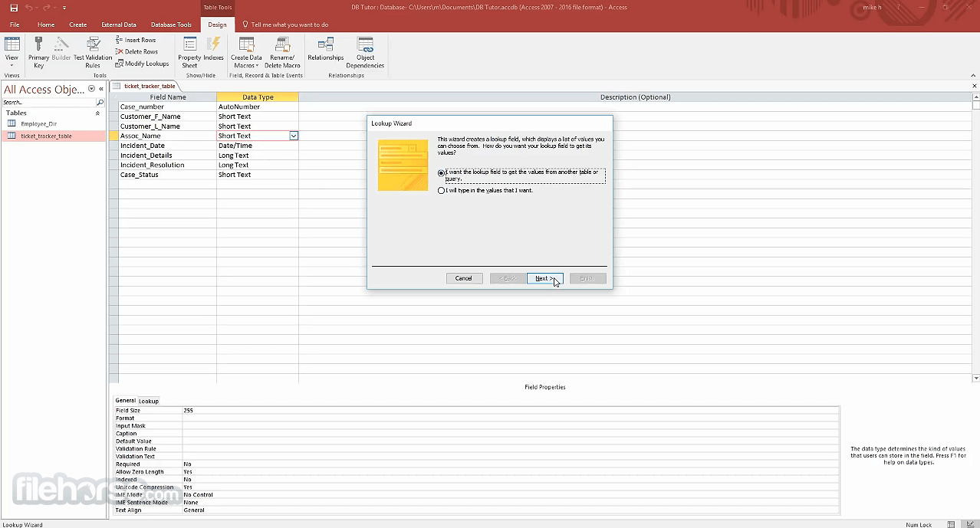The height and width of the screenshot is (528, 980).
Task: Click Delete Rows in the Tools group
Action: [136, 51]
